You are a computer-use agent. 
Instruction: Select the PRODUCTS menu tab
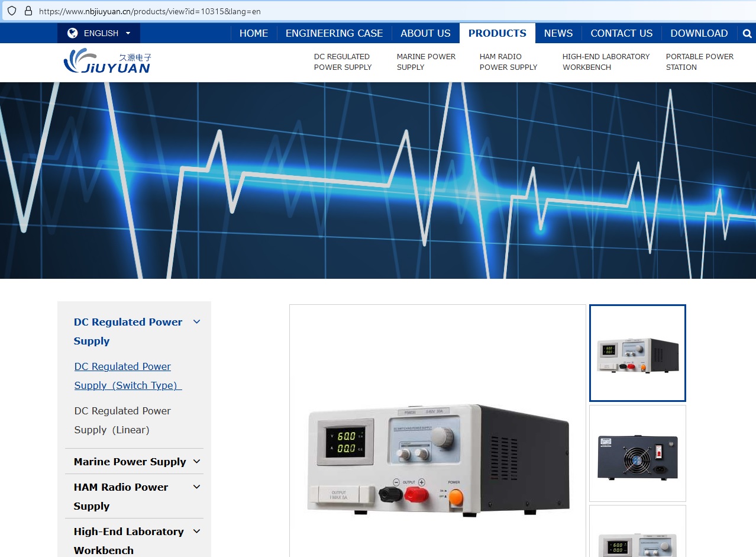[x=497, y=33]
